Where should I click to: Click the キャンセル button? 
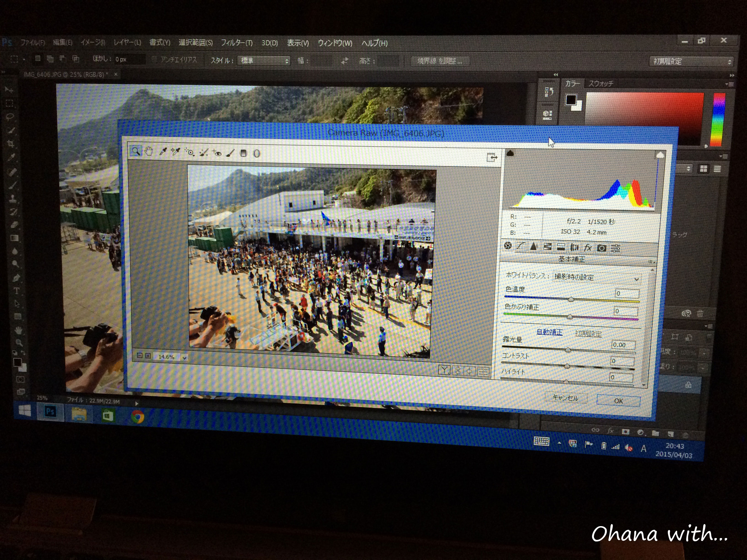[x=566, y=398]
